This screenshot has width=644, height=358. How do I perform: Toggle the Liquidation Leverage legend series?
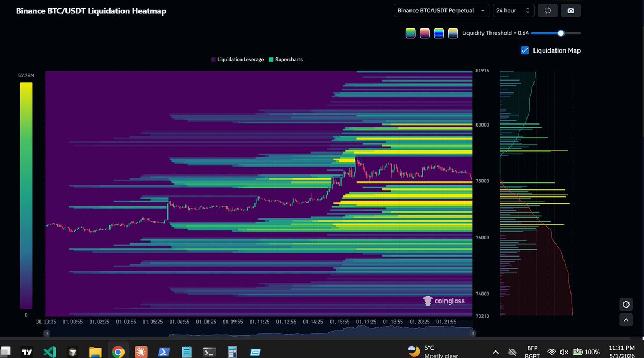[237, 60]
